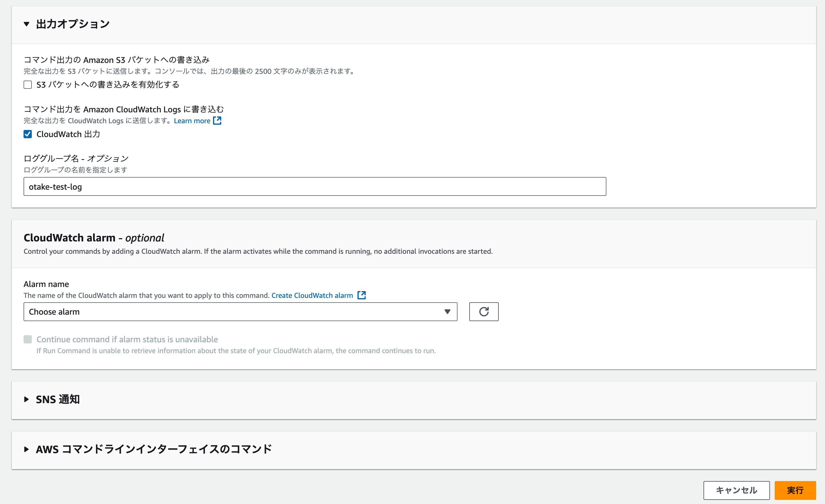Viewport: 825px width, 504px height.
Task: Click the SNS 通知 heading text
Action: point(58,399)
